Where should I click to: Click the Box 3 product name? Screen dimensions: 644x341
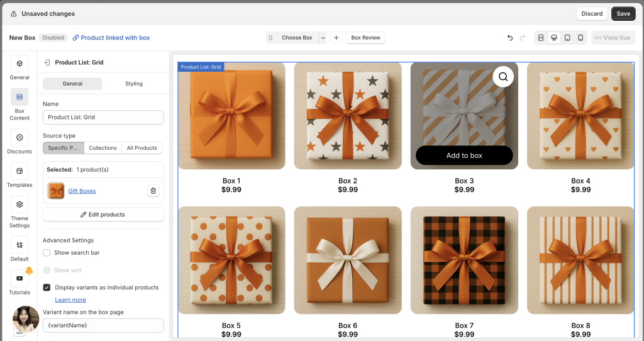pyautogui.click(x=464, y=181)
